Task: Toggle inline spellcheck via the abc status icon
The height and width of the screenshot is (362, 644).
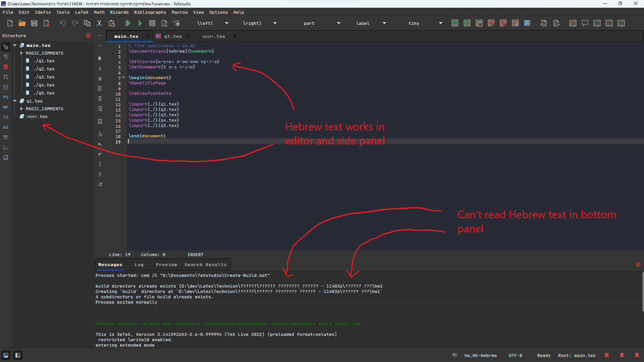Action: (455, 355)
